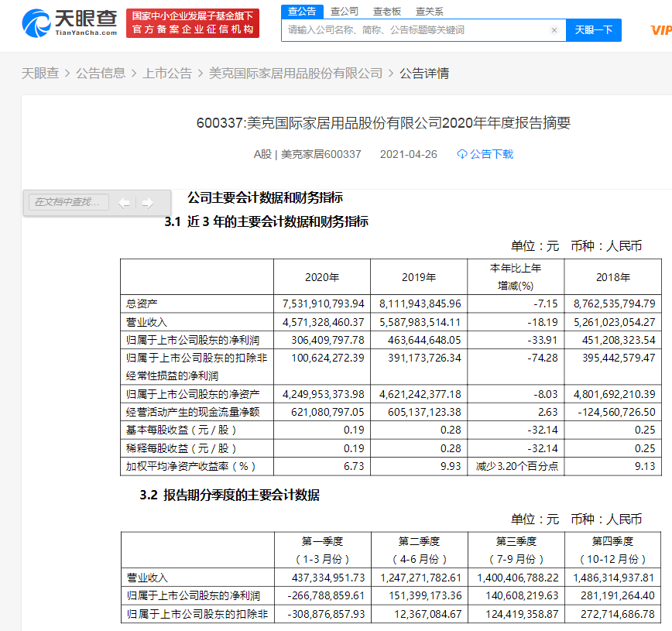Click the 天眼一下 search button
The height and width of the screenshot is (631, 672).
[594, 30]
